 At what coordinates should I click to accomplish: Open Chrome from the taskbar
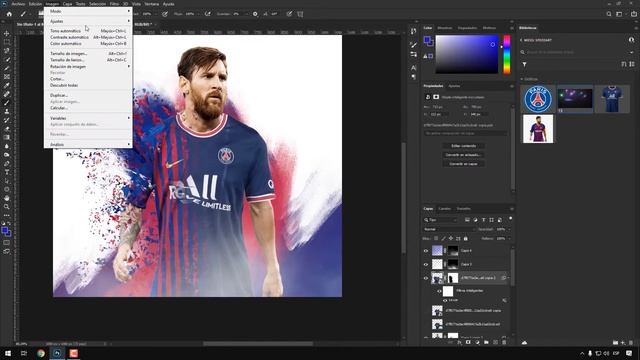tap(40, 353)
